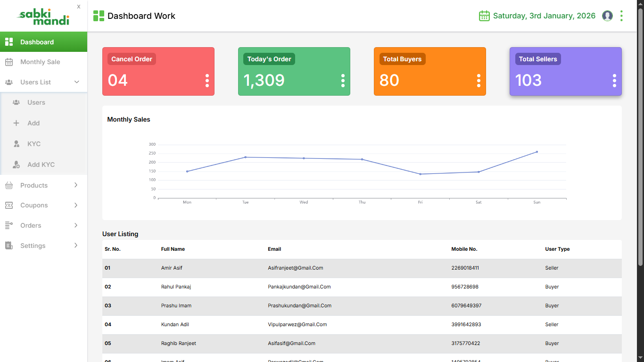Open Total Buyers card options menu
This screenshot has height=362, width=644.
479,81
